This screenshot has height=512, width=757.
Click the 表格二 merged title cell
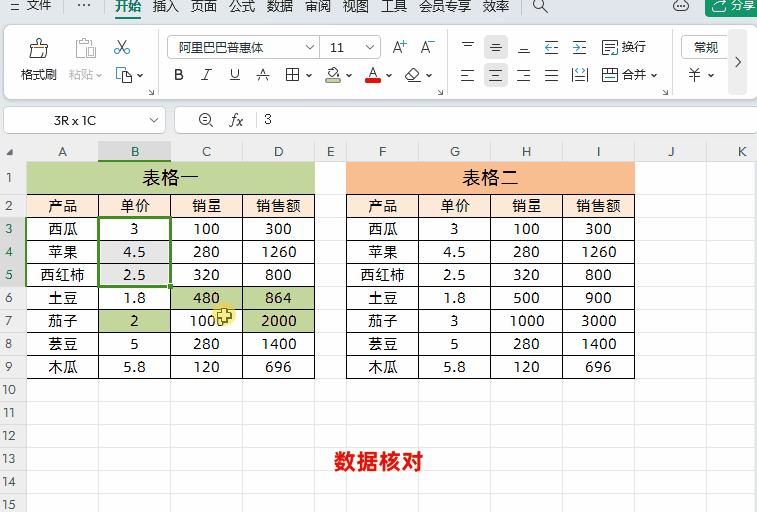pyautogui.click(x=490, y=178)
